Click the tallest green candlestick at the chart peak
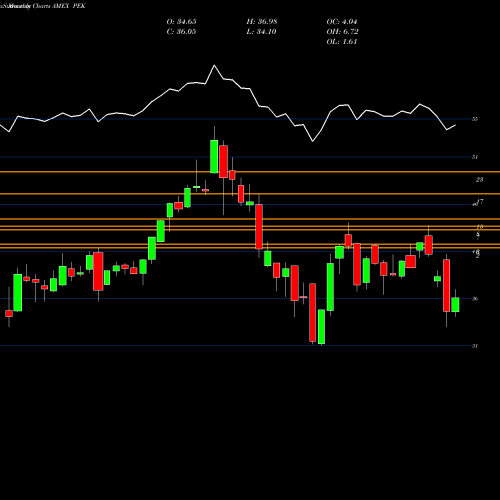The width and height of the screenshot is (500, 500). [x=214, y=156]
